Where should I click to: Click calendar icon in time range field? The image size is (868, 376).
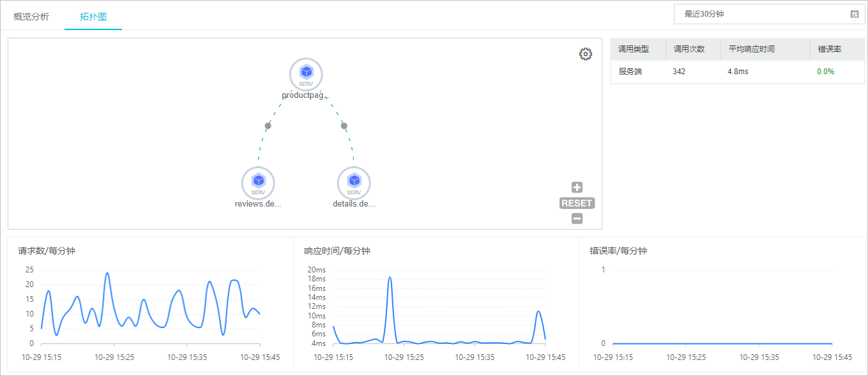tap(855, 13)
